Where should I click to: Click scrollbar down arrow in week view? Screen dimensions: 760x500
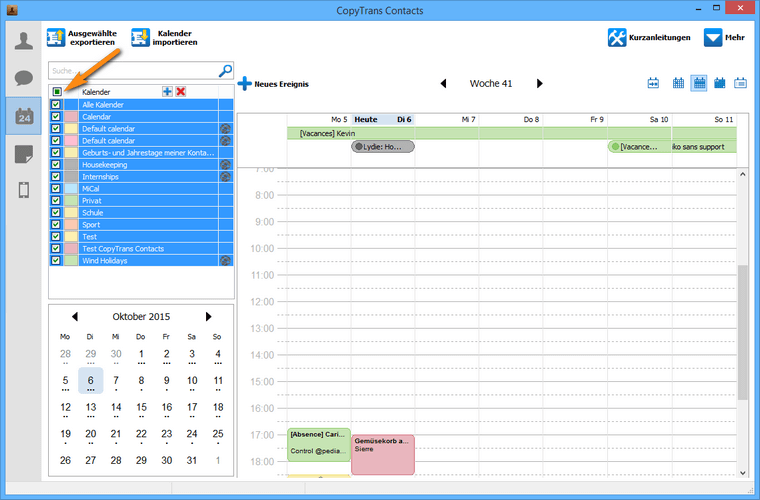coord(743,473)
